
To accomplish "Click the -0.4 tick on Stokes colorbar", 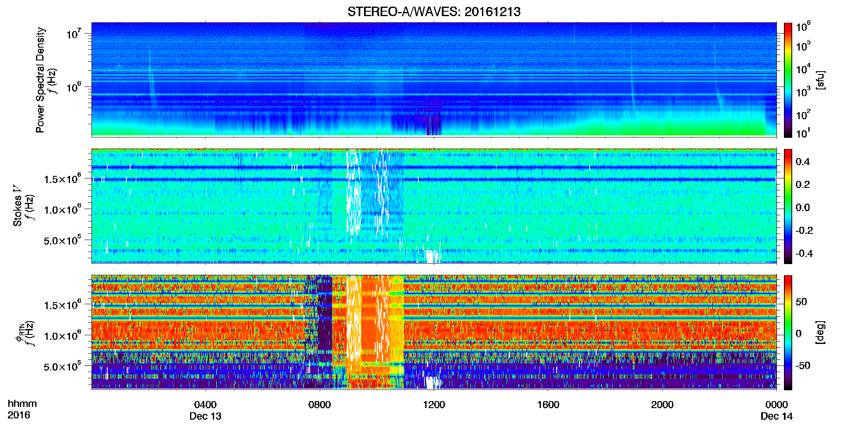I will click(804, 253).
